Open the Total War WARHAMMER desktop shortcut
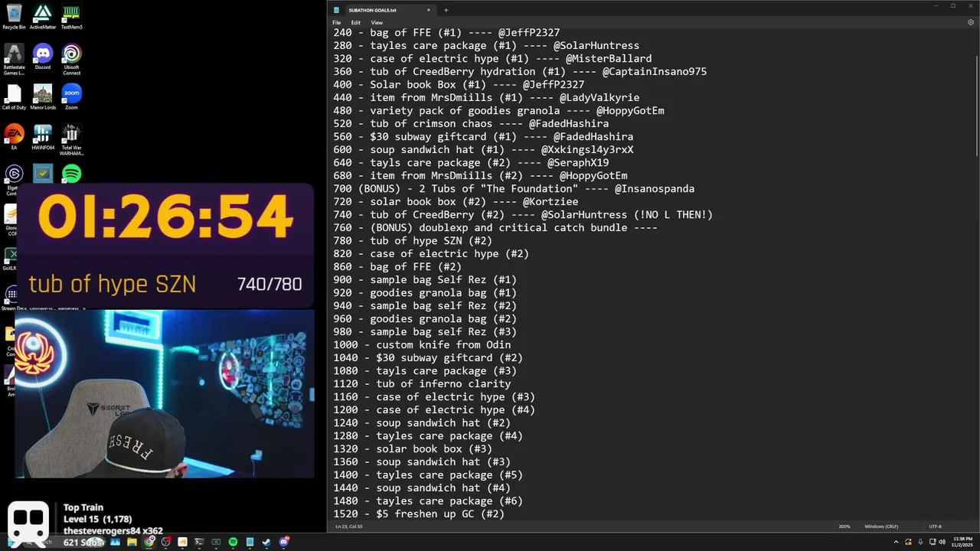The width and height of the screenshot is (980, 551). [x=71, y=139]
